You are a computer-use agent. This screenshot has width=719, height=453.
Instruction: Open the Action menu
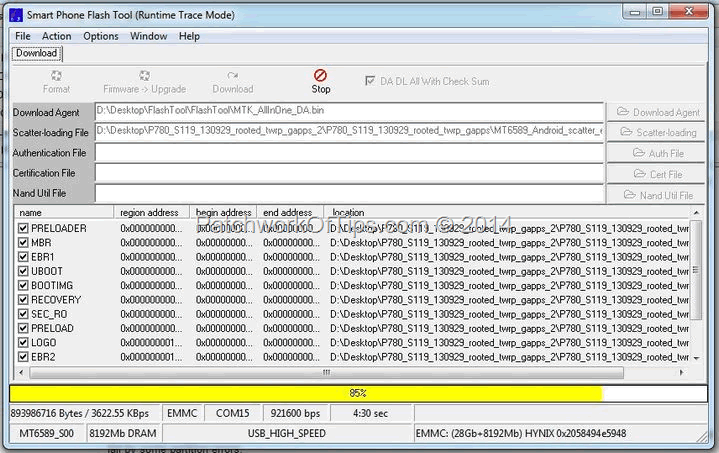pos(57,36)
